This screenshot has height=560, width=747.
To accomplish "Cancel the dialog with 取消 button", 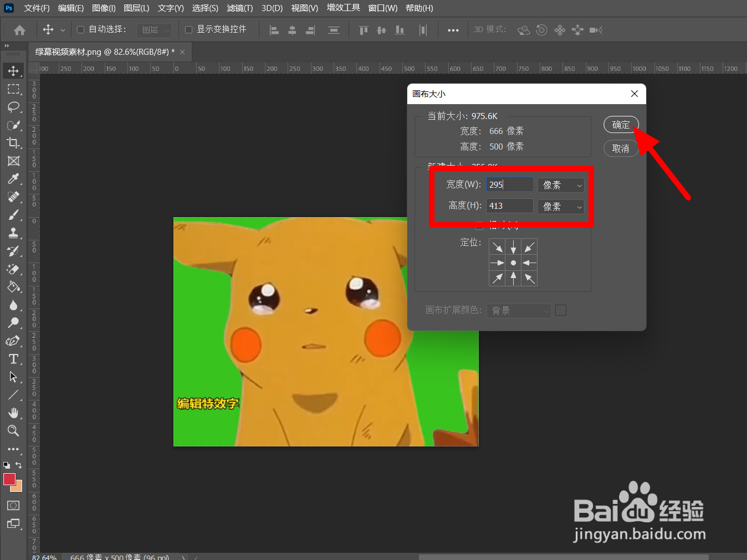I will 621,148.
